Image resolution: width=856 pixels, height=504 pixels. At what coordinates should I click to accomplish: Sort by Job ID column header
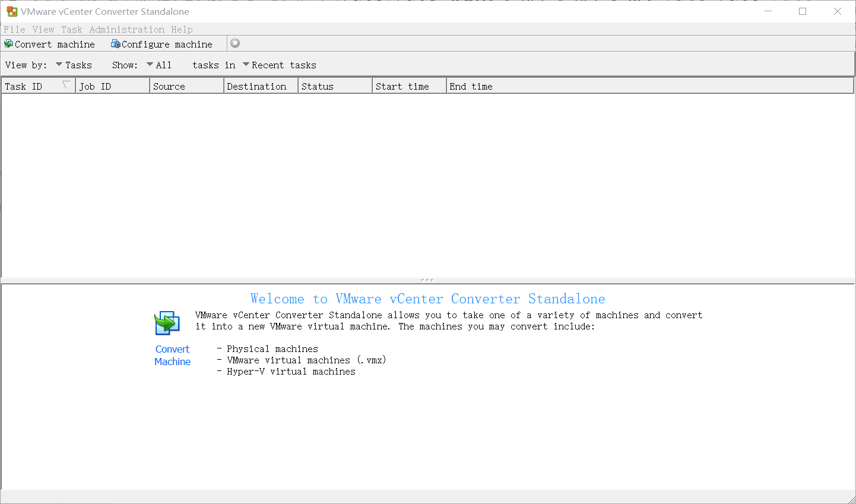click(113, 86)
